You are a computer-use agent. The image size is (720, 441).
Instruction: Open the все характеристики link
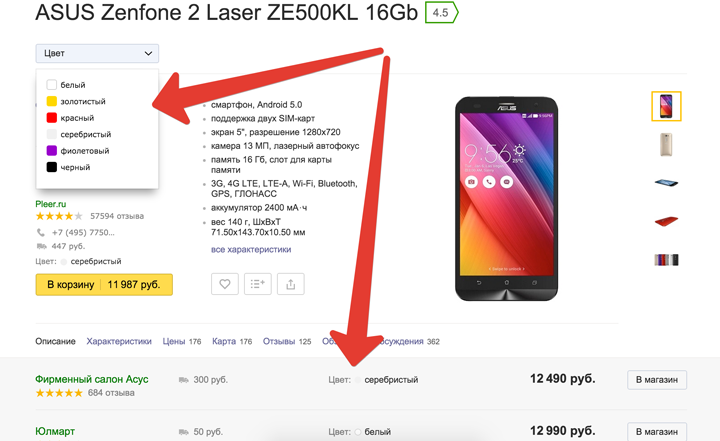click(251, 249)
